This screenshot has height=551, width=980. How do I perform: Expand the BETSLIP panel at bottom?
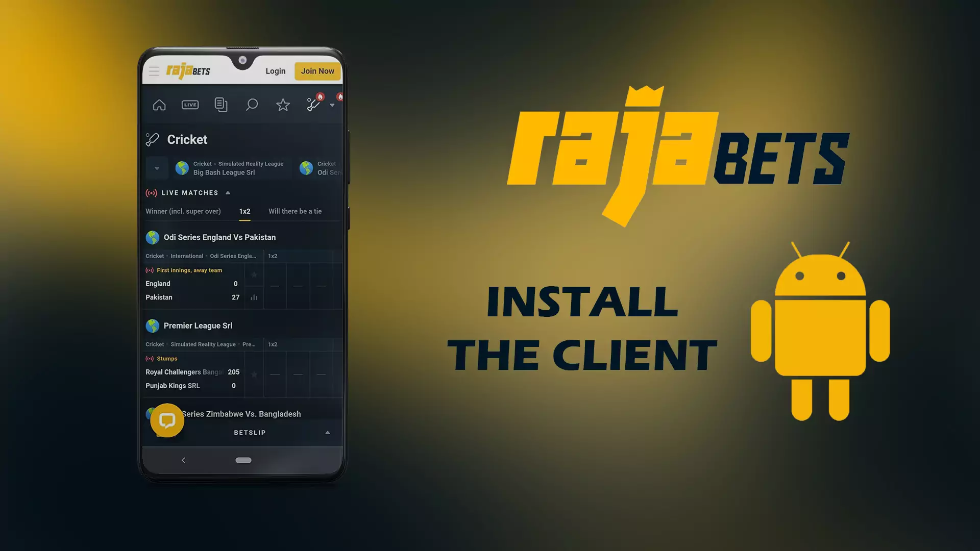pyautogui.click(x=327, y=433)
